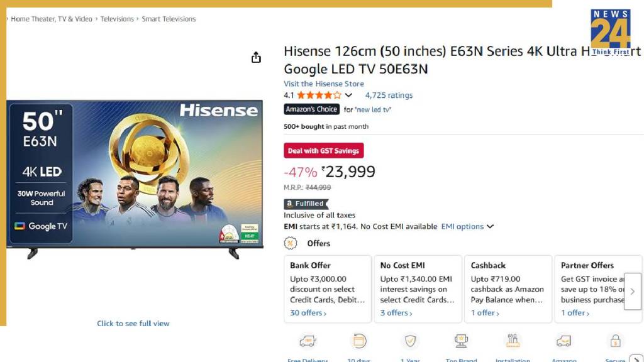The image size is (644, 362).
Task: Click the 1 Year warranty shield icon
Action: pos(411,341)
